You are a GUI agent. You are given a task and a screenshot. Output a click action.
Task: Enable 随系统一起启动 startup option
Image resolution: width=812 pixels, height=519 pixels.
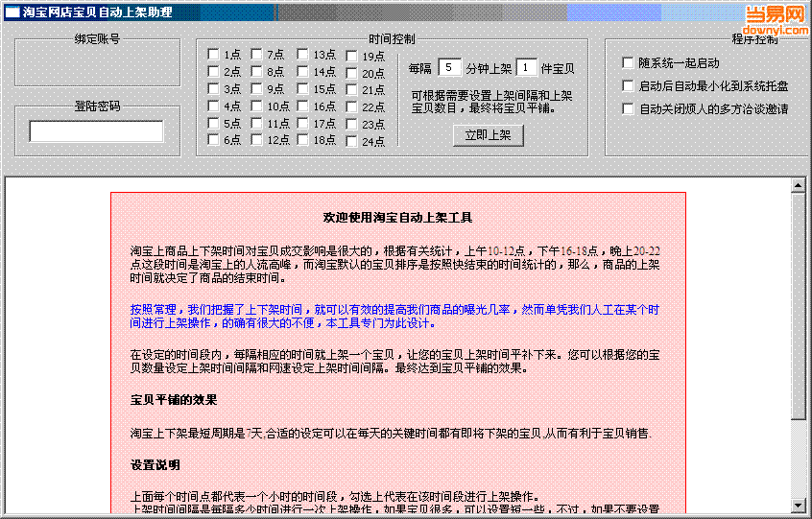click(x=628, y=62)
